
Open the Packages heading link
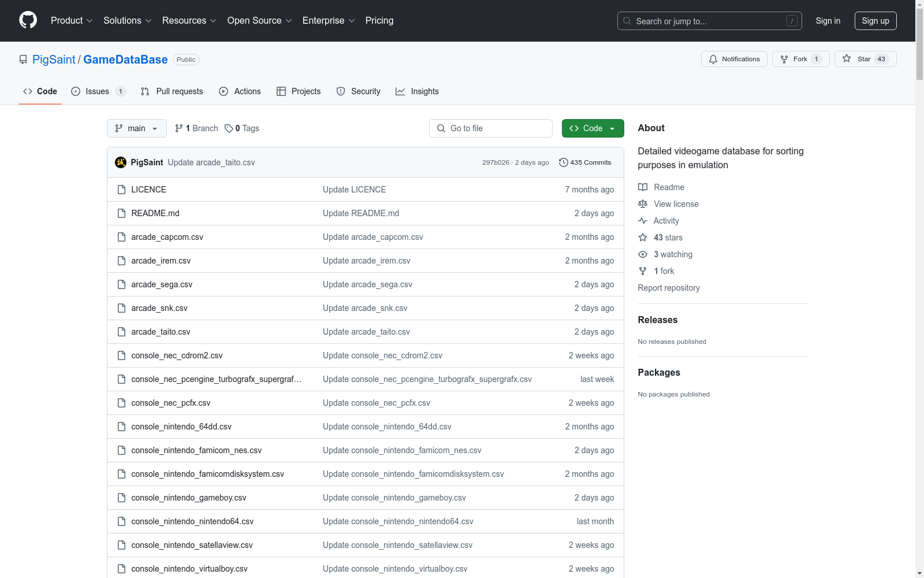point(659,373)
